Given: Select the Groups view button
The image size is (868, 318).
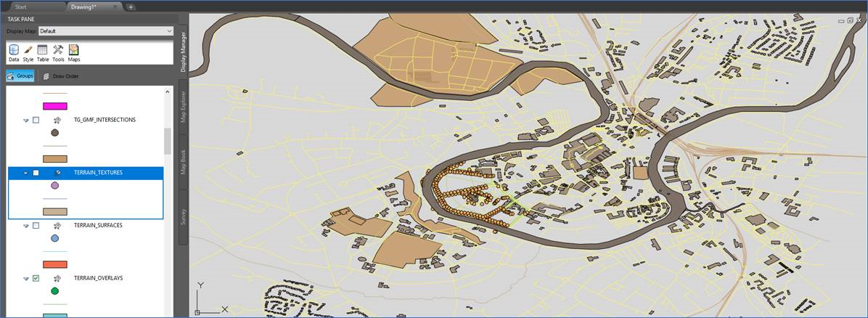Looking at the screenshot, I should click(20, 76).
